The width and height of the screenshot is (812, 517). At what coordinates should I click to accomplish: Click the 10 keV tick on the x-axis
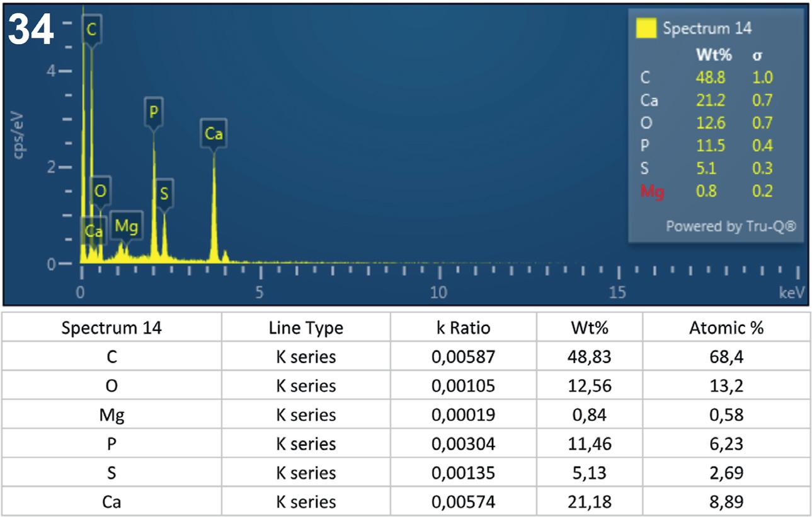click(x=438, y=292)
